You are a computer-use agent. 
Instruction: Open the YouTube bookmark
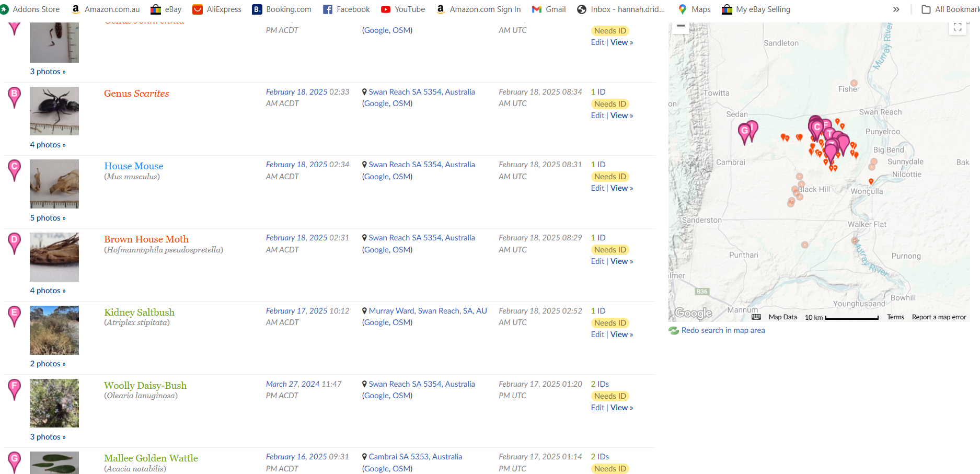(403, 9)
